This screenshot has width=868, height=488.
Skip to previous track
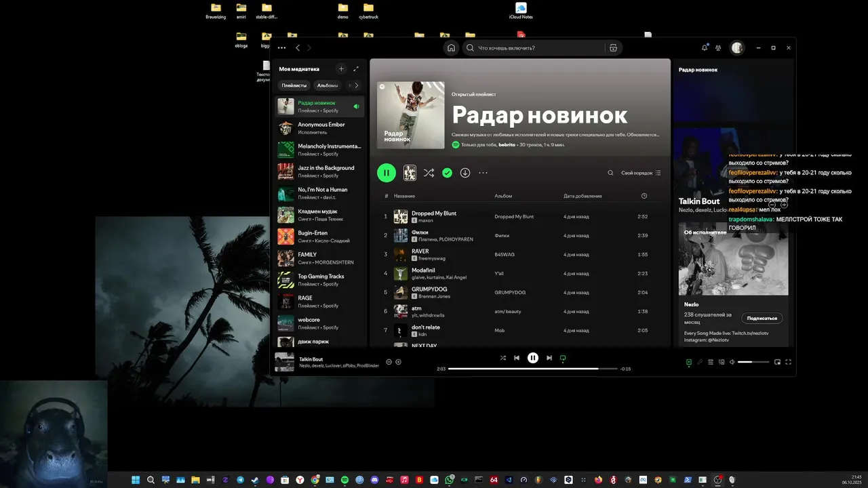[517, 358]
